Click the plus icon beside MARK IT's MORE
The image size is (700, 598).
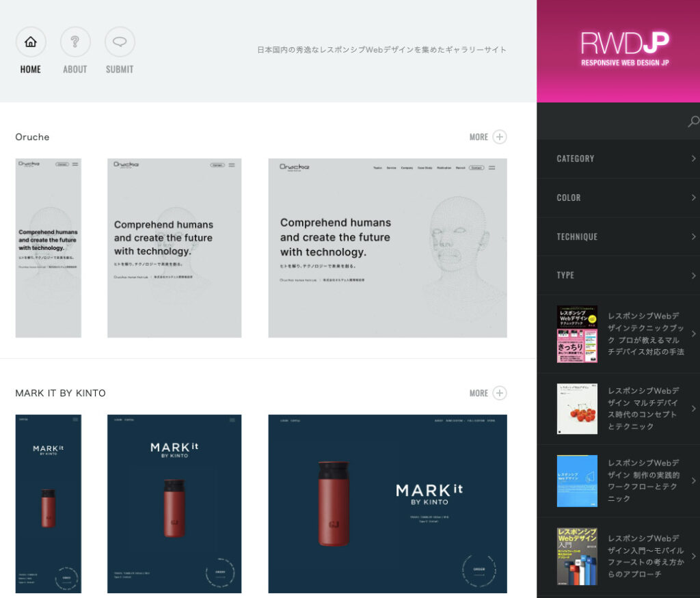click(500, 393)
